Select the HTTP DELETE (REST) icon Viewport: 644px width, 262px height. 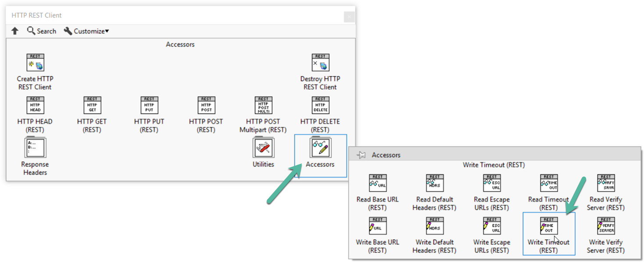coord(320,105)
